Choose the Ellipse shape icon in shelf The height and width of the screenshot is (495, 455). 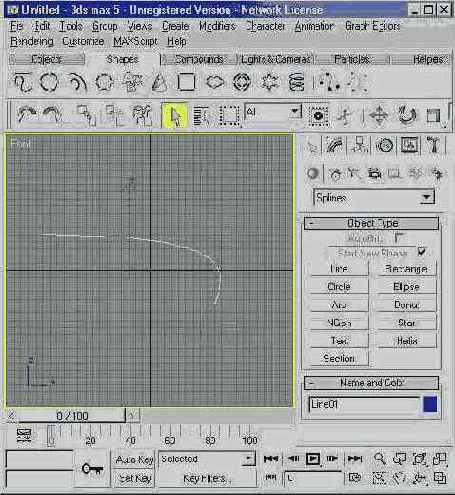pyautogui.click(x=215, y=82)
